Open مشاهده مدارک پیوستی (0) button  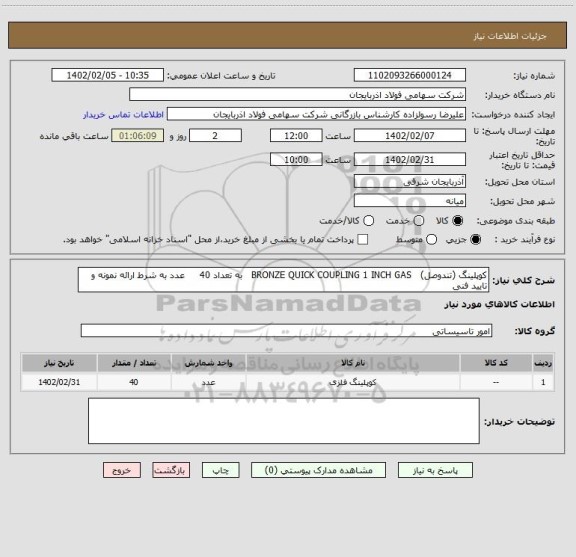318,470
